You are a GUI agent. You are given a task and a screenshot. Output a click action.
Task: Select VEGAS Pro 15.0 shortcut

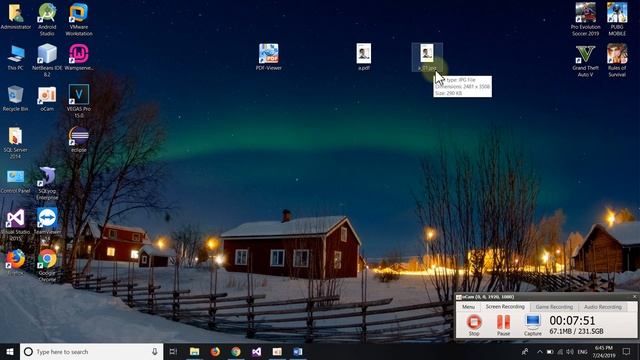click(x=78, y=101)
